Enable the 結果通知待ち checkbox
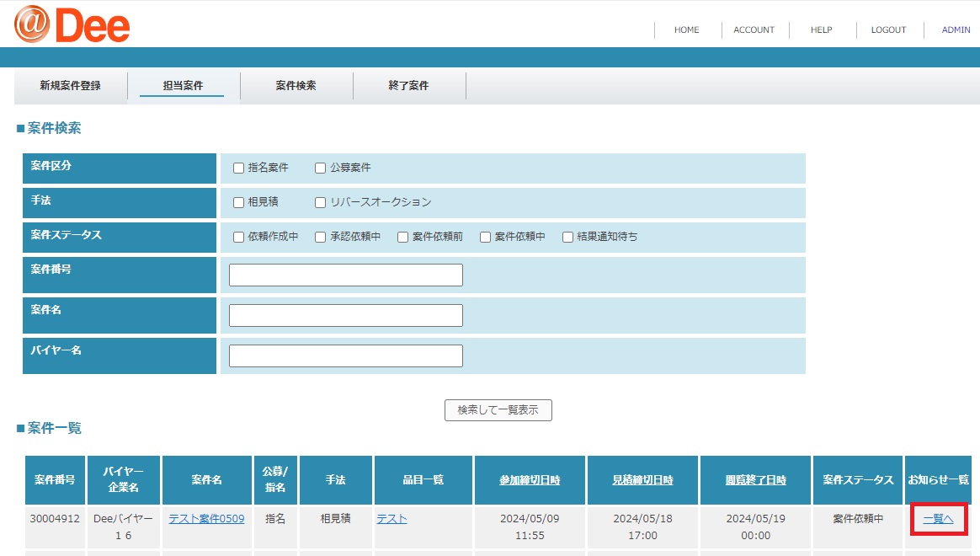980x556 pixels. tap(567, 237)
